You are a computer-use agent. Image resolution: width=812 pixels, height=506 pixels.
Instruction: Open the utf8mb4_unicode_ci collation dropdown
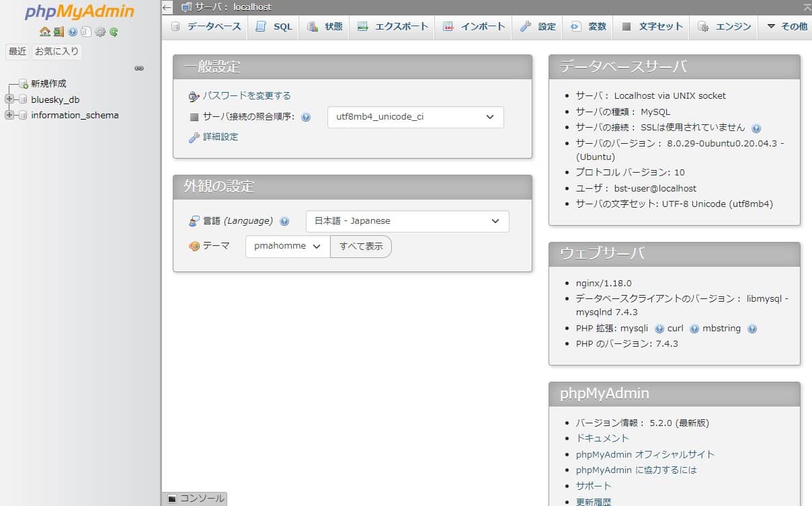[x=415, y=117]
